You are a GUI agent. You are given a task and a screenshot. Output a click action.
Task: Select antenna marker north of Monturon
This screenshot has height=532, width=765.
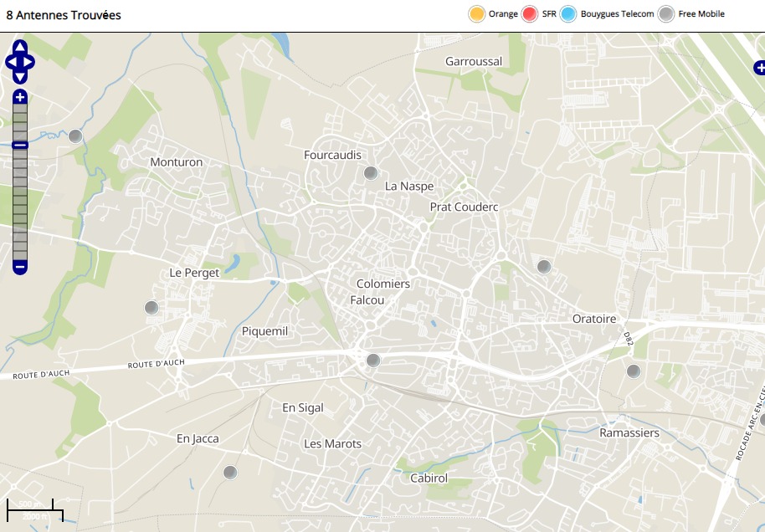tap(75, 136)
